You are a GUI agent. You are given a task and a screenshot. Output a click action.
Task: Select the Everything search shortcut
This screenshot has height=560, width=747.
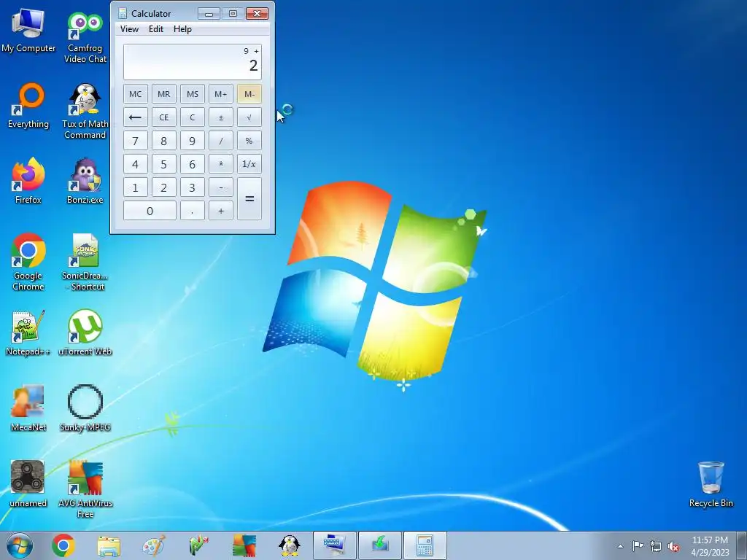pyautogui.click(x=28, y=106)
